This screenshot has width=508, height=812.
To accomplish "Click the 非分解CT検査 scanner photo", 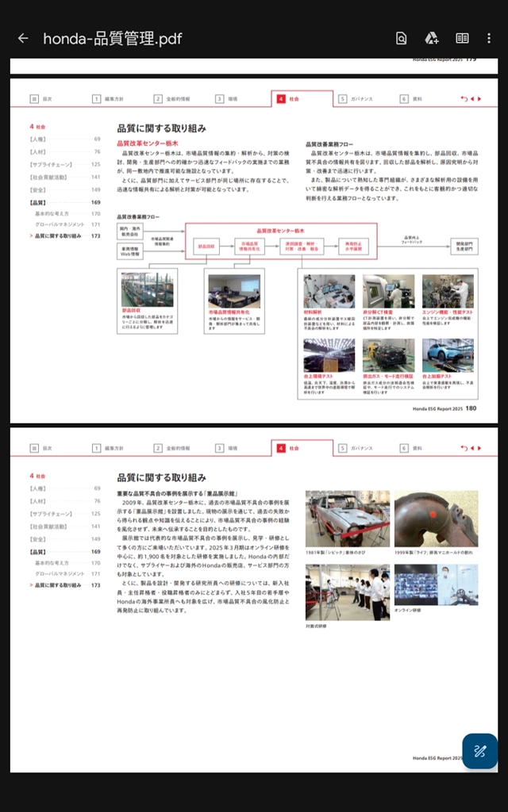I will click(389, 291).
